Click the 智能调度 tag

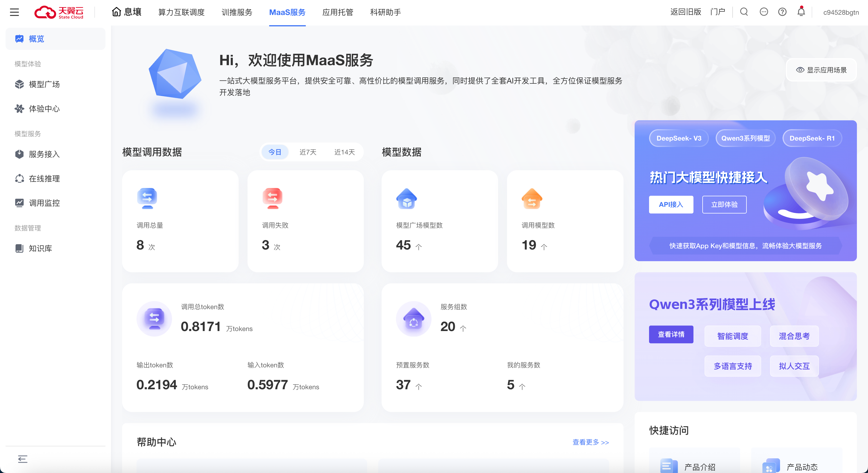coord(733,336)
